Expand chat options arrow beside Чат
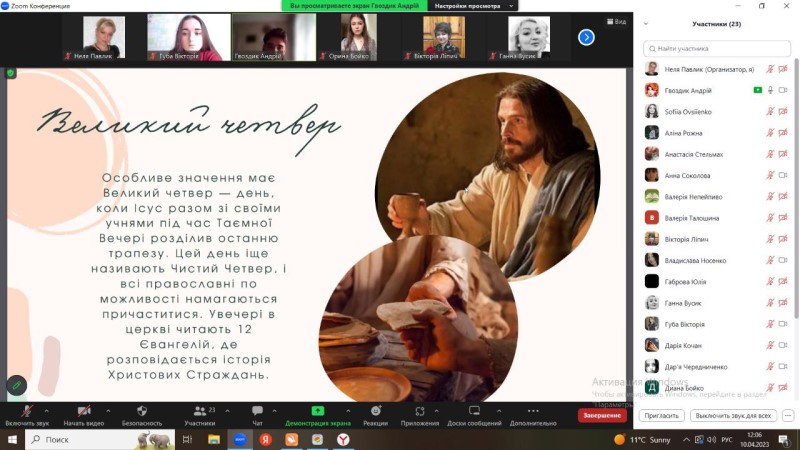This screenshot has width=800, height=450. tap(274, 411)
